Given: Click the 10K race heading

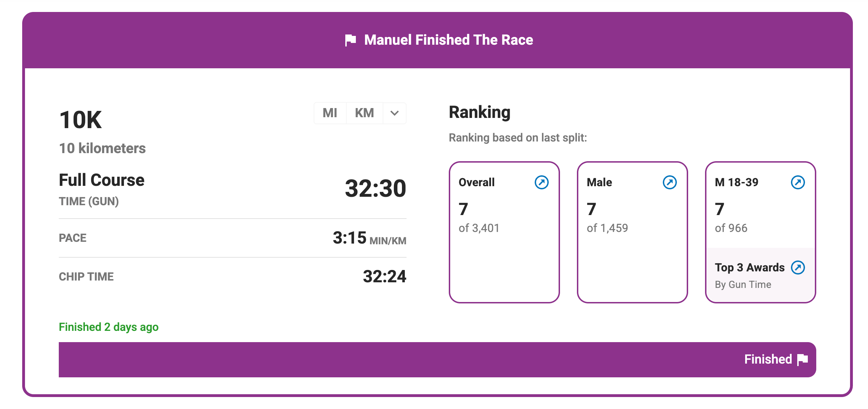Looking at the screenshot, I should [x=81, y=120].
